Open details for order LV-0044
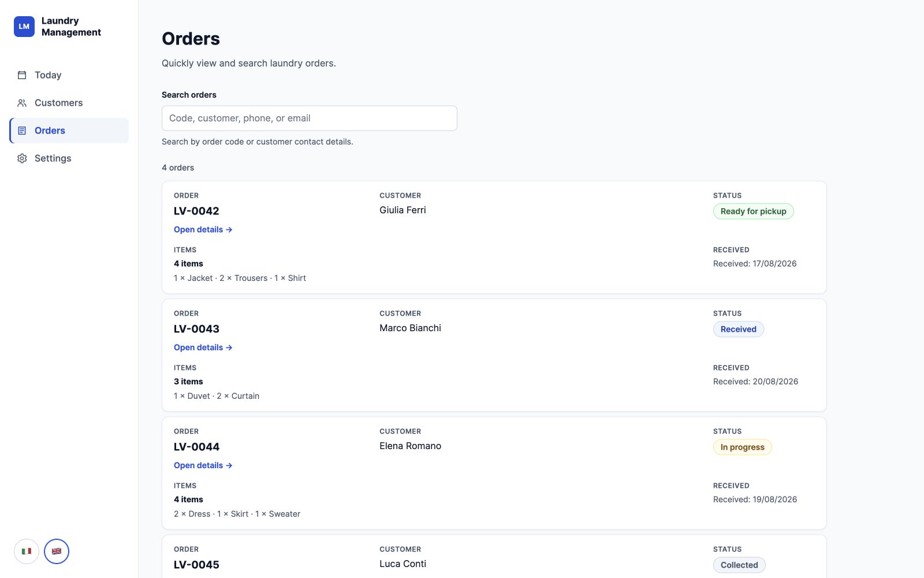The width and height of the screenshot is (924, 578). (203, 465)
